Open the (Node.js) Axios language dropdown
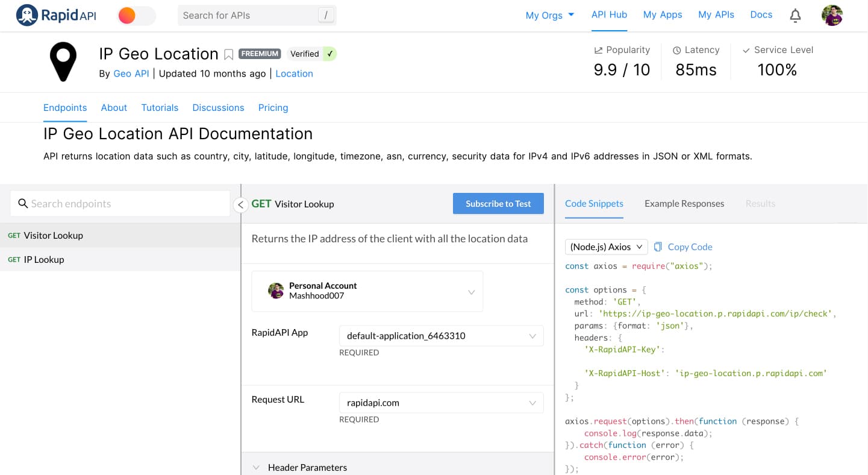The width and height of the screenshot is (868, 475). (x=607, y=247)
